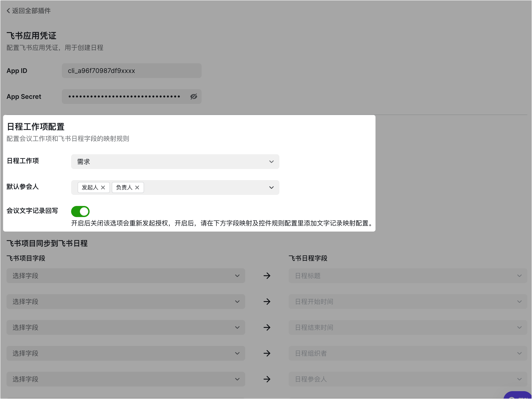The height and width of the screenshot is (399, 532).
Task: Open 选择字段 dropdown mapped to 日程结束时间
Action: [x=126, y=327]
